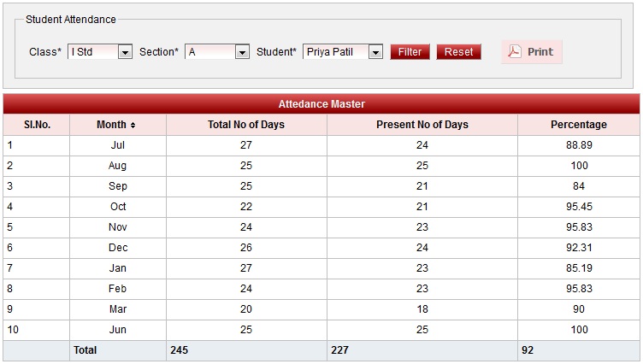Screen dimensions: 643x364
Task: Click the Month column sort arrows
Action: click(x=133, y=126)
